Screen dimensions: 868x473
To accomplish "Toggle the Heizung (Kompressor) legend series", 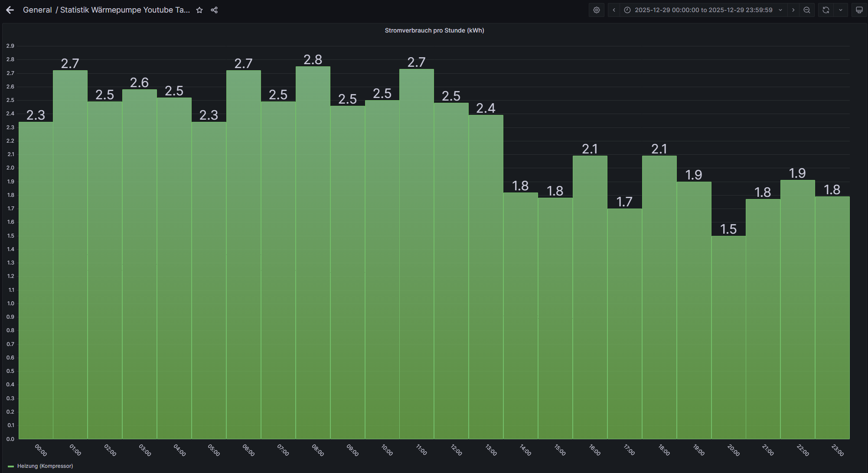I will click(x=45, y=466).
